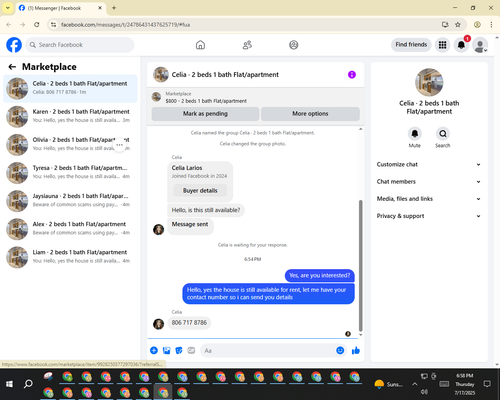Search in conversation magnifier icon
This screenshot has height=400, width=500.
443,134
